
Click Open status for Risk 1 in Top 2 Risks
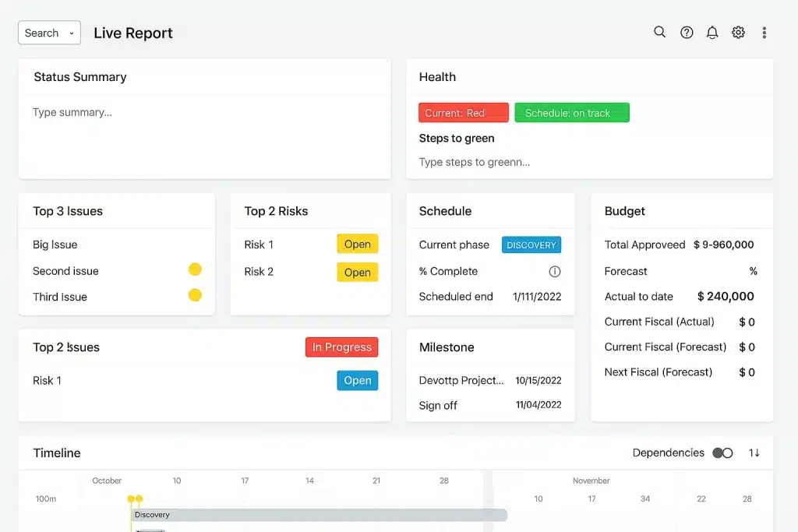click(357, 244)
